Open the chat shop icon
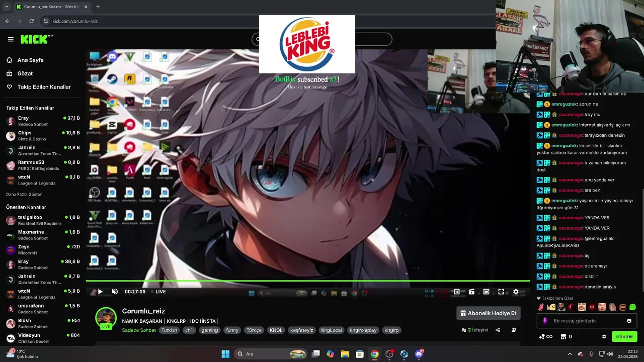 (x=563, y=336)
